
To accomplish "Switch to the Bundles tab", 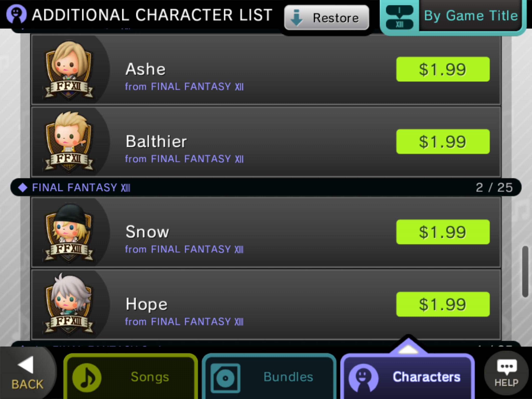I will 269,377.
